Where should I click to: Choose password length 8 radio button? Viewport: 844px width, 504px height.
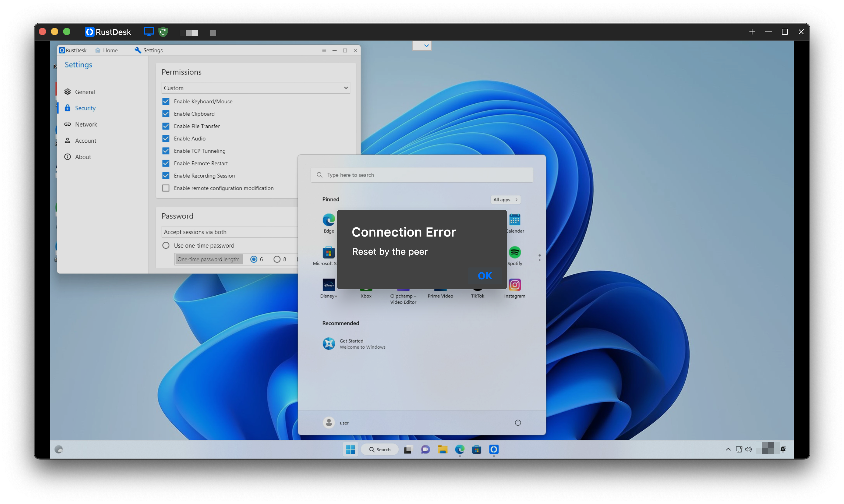coord(277,260)
